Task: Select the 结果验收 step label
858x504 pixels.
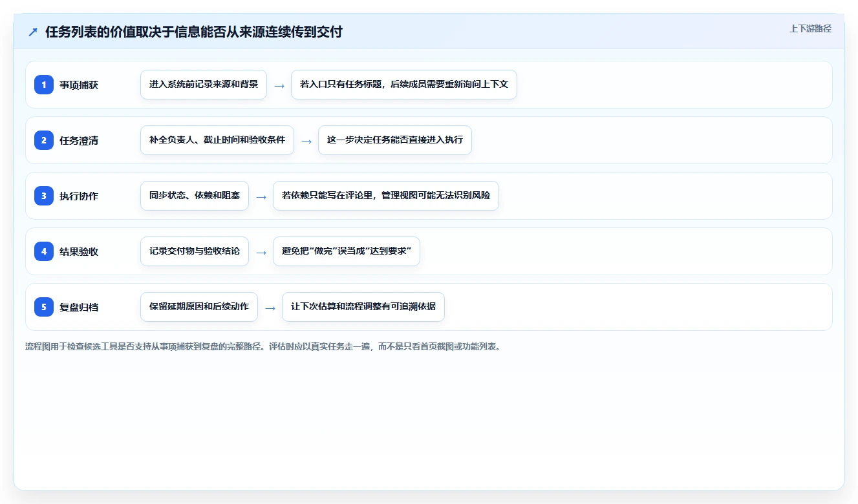Action: pos(79,252)
